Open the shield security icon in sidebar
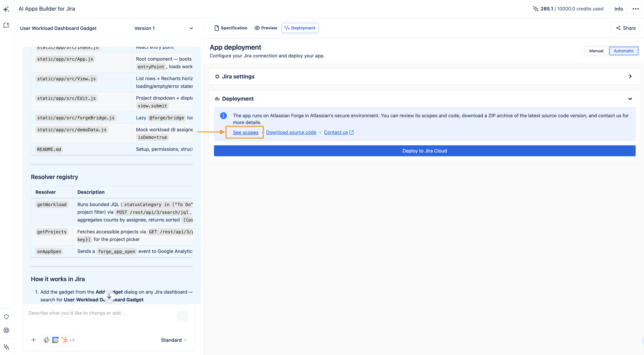Image resolution: width=644 pixels, height=355 pixels. click(6, 317)
